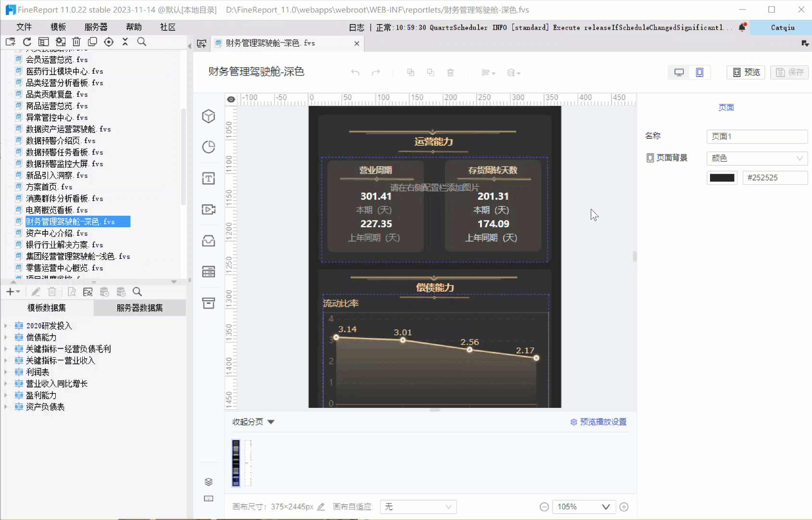
Task: Click the keyboard icon below layers icon
Action: (x=208, y=498)
